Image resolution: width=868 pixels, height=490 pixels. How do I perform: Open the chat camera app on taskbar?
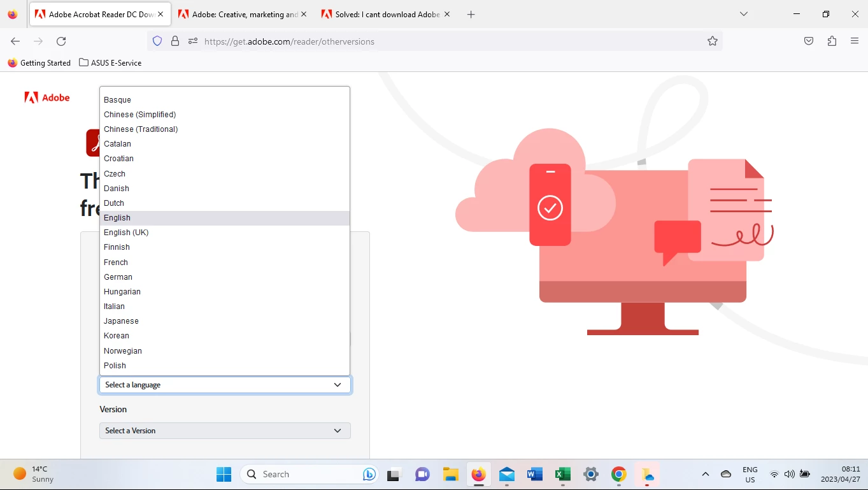click(422, 474)
